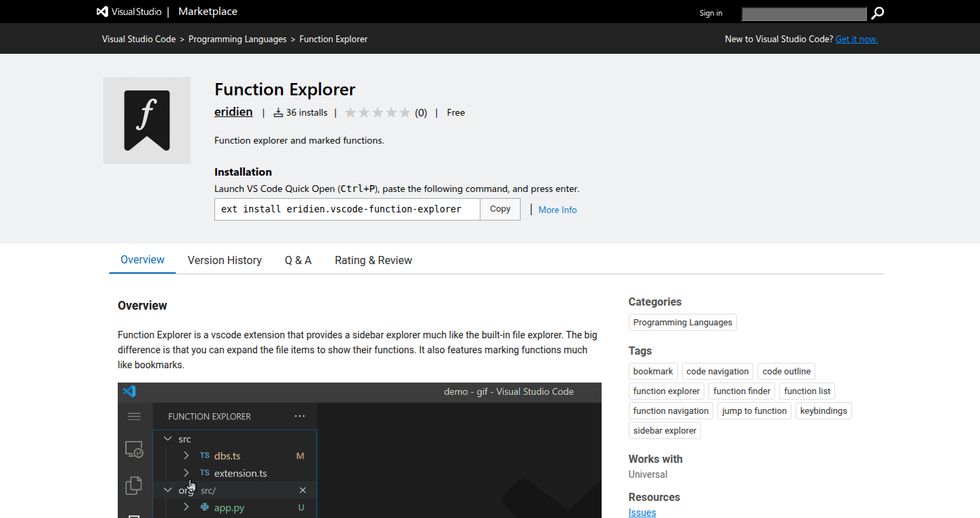Click Visual Studio Code breadcrumb
Image resolution: width=980 pixels, height=518 pixels.
(x=139, y=39)
